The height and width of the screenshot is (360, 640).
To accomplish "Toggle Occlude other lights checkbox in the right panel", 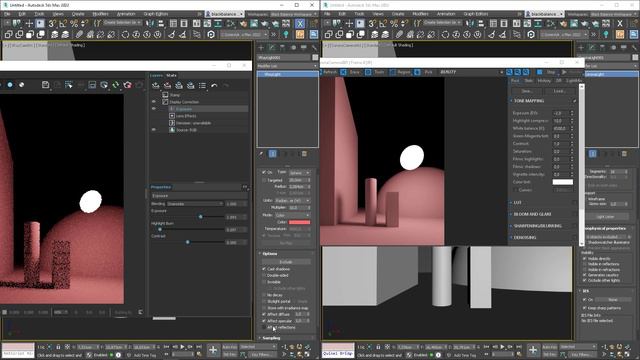I will (584, 280).
